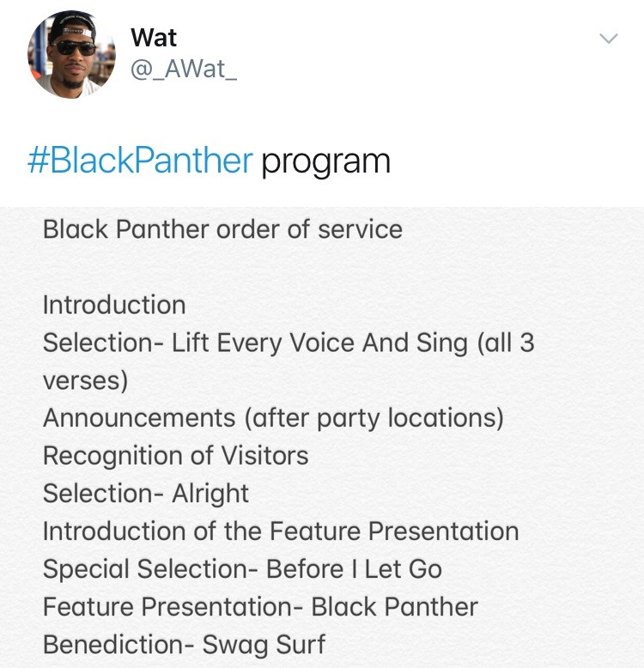Click the "Recognition of Visitors" line
Screen dimensions: 644x668
[175, 455]
